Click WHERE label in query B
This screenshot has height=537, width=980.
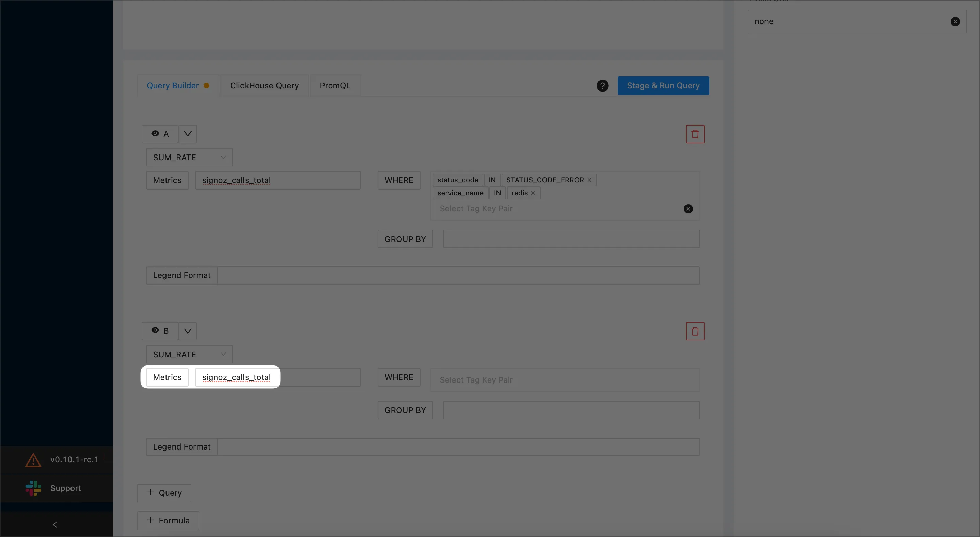pyautogui.click(x=399, y=377)
